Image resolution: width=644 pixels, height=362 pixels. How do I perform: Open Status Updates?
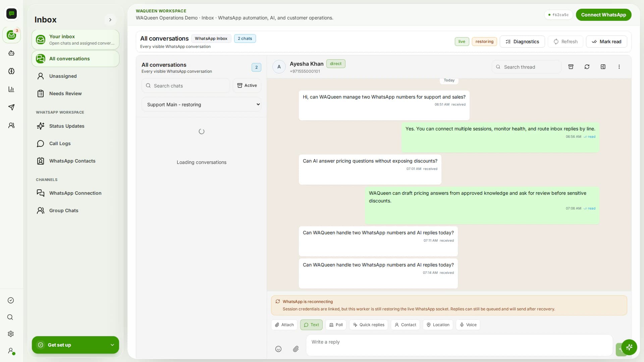coord(75,126)
